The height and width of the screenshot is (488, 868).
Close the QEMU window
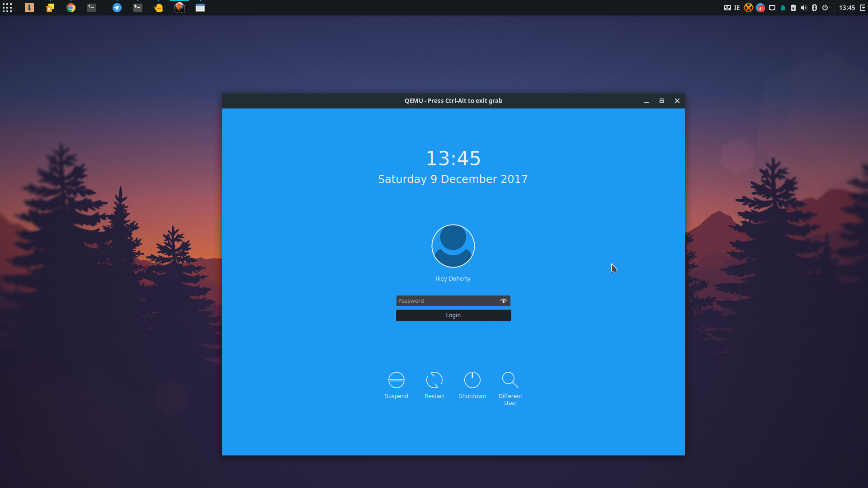click(x=677, y=101)
